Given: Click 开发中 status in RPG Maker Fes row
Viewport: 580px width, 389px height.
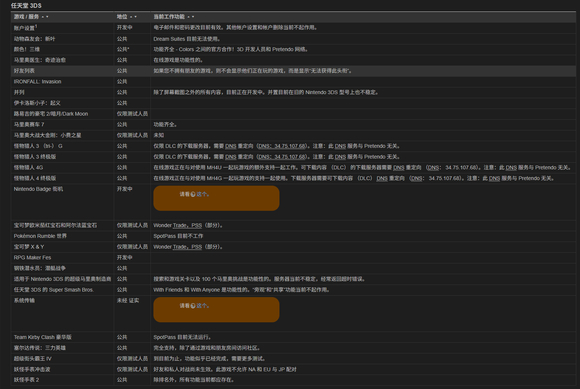Looking at the screenshot, I should (x=125, y=257).
